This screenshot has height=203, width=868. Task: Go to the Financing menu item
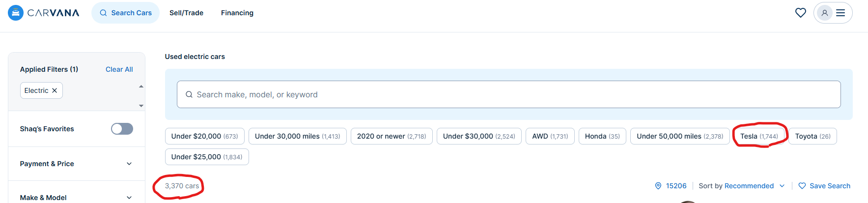coord(237,13)
